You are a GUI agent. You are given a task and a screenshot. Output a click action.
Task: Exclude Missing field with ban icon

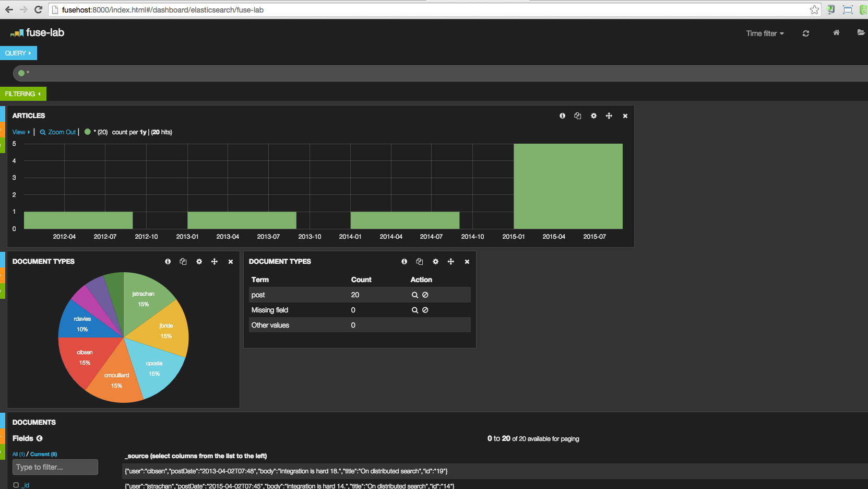coord(425,310)
